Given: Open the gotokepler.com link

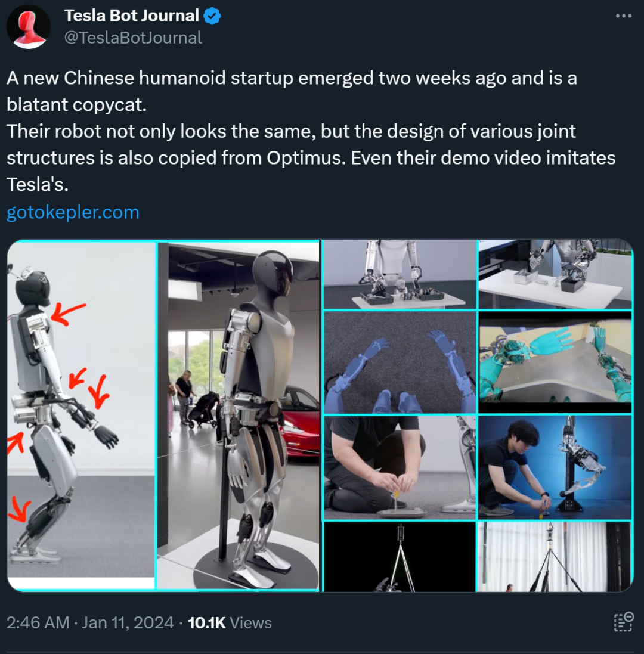Looking at the screenshot, I should (72, 212).
